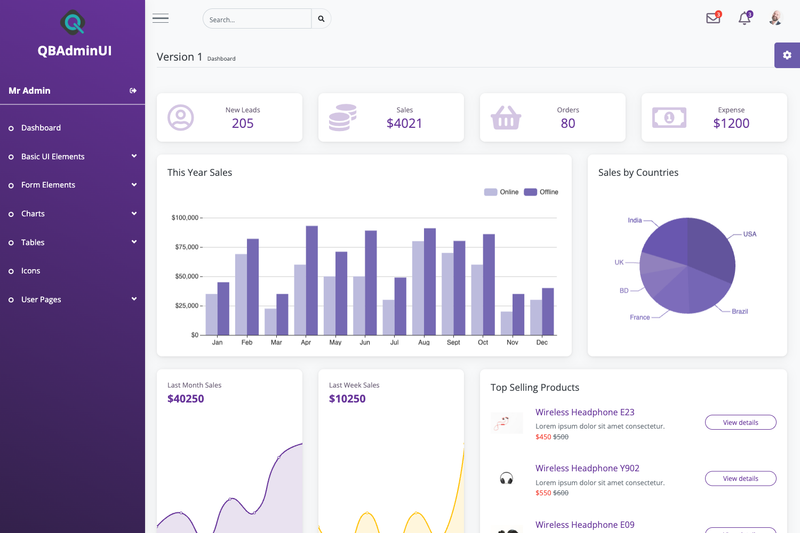The width and height of the screenshot is (800, 533).
Task: Click the Apr offline sales bar
Action: pyautogui.click(x=312, y=281)
